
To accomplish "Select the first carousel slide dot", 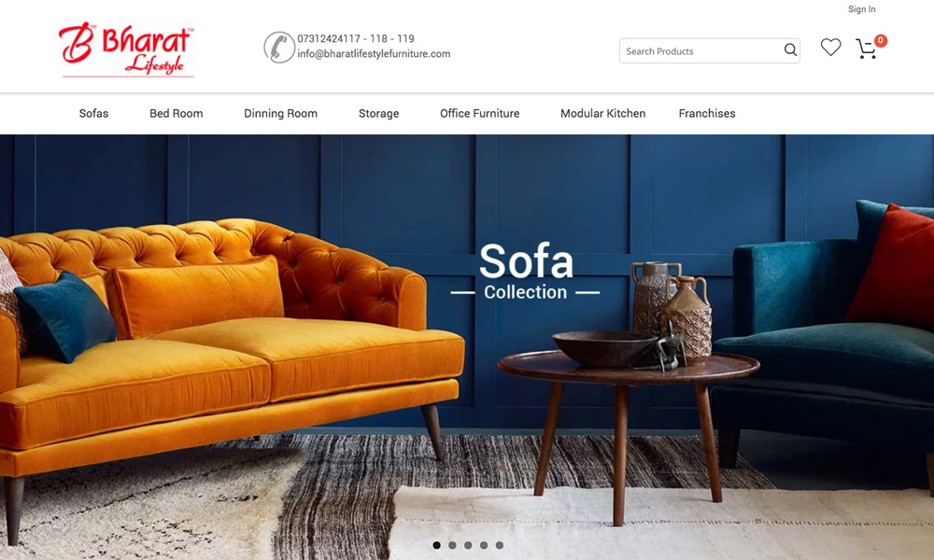I will tap(436, 545).
